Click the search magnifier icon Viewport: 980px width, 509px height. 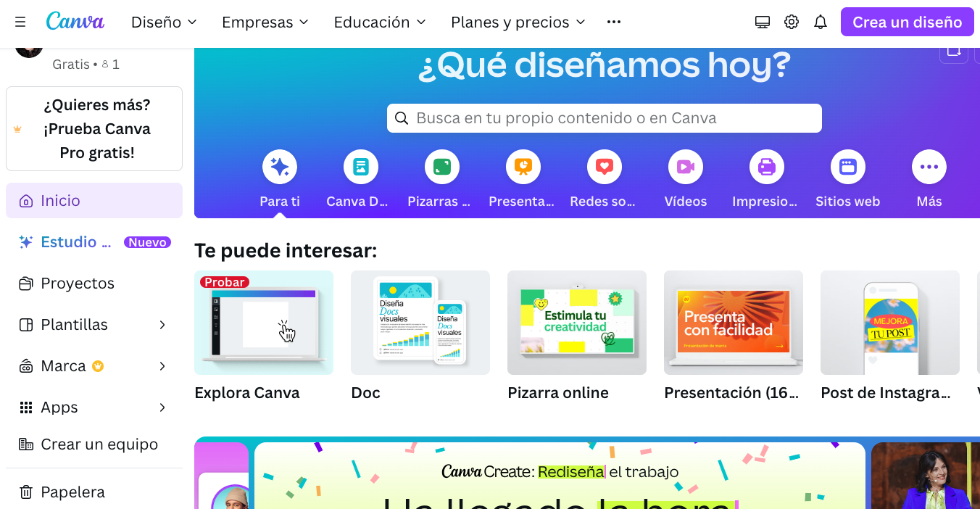401,118
